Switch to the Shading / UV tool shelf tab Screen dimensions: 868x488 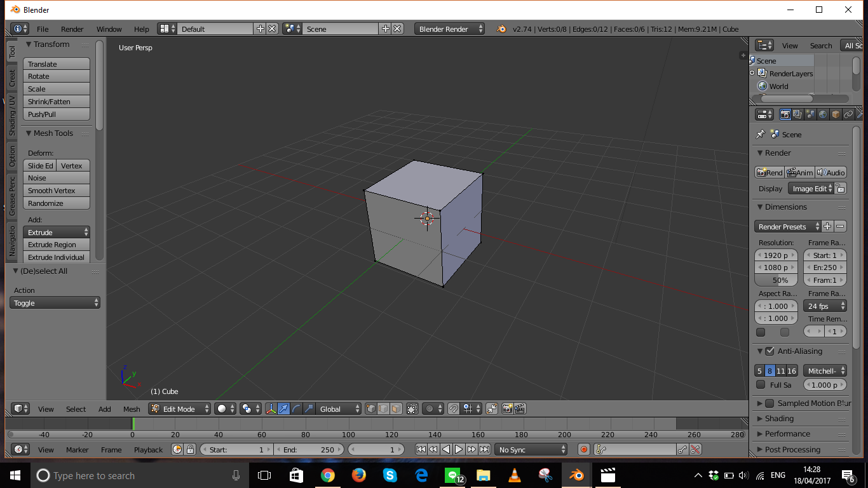coord(11,116)
